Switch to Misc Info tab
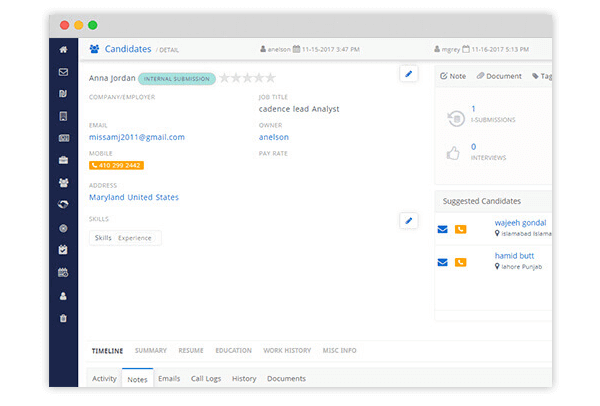This screenshot has width=600, height=406. [339, 351]
